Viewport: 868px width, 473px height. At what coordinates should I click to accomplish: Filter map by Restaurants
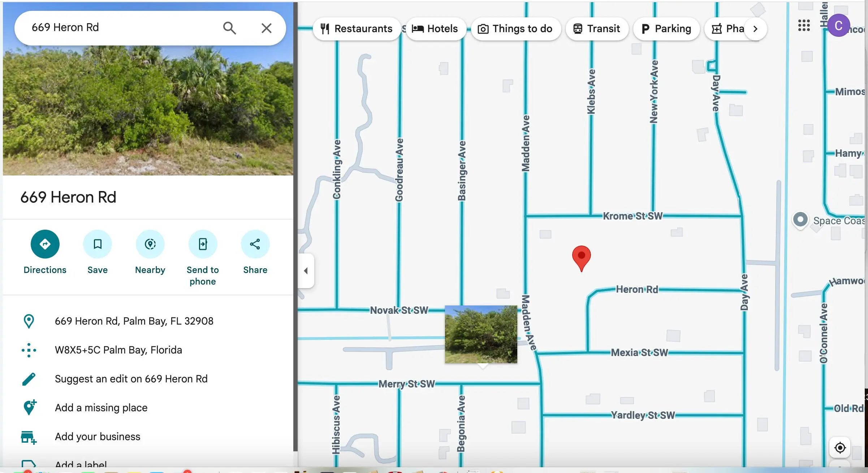357,29
